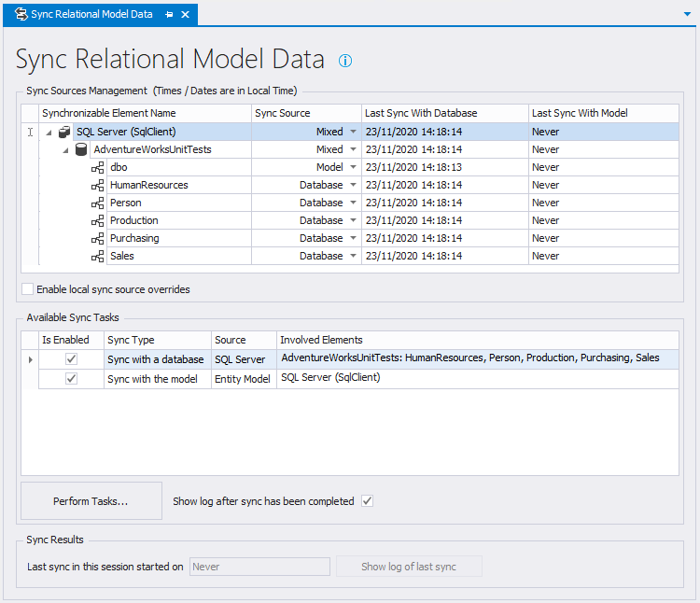Click the SQL Server (SqlClient) server icon

(63, 132)
